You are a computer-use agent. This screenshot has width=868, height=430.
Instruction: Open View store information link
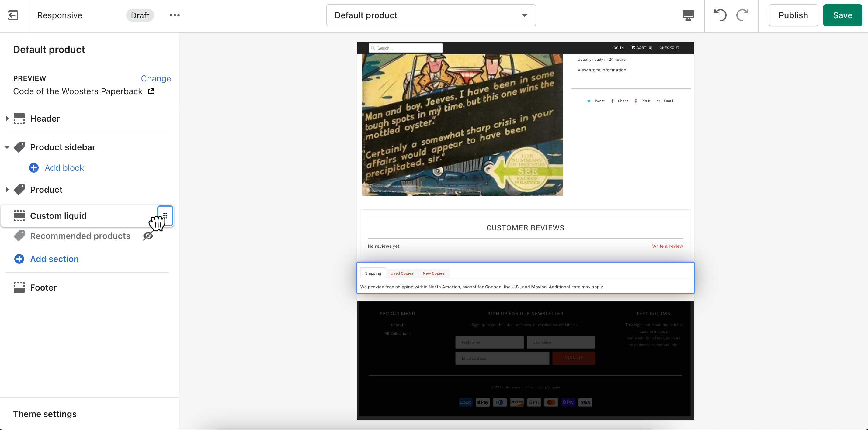point(602,70)
